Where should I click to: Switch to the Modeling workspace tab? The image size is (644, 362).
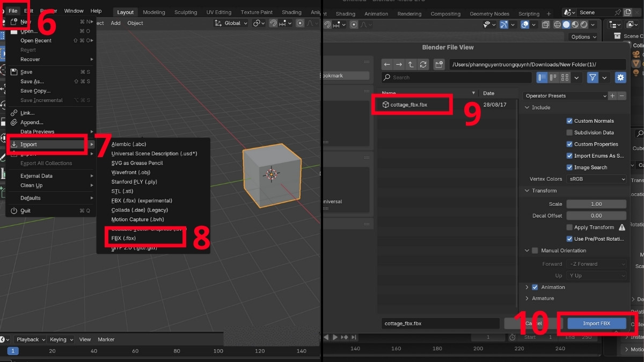pos(154,12)
